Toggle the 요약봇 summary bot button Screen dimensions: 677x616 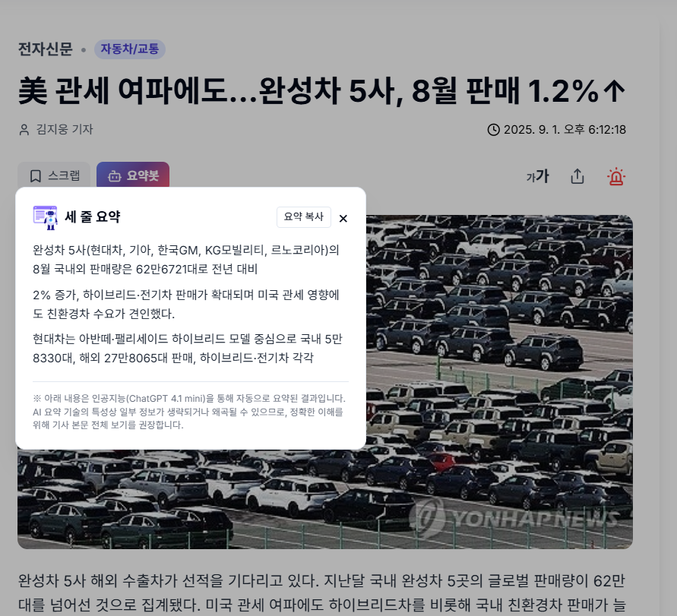133,175
